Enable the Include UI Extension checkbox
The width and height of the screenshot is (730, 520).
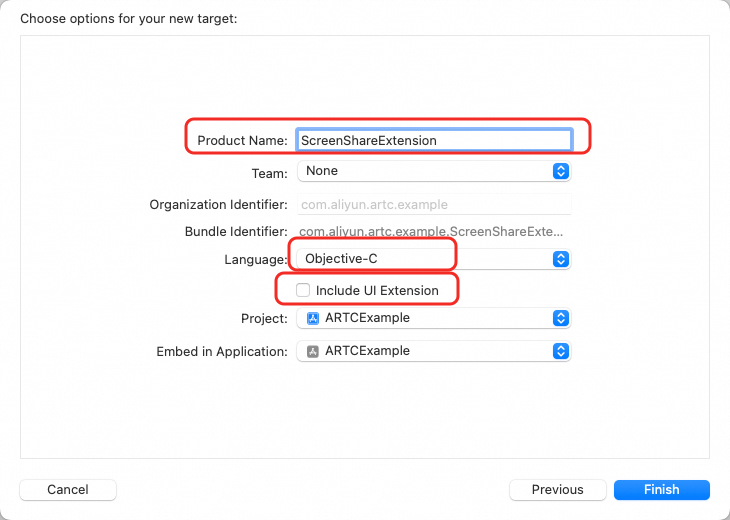[x=303, y=290]
